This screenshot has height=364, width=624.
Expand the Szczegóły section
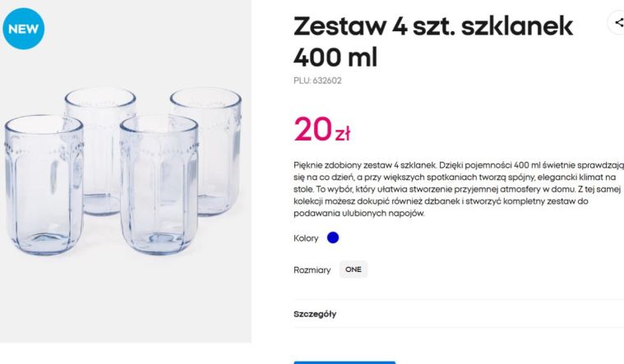[316, 314]
